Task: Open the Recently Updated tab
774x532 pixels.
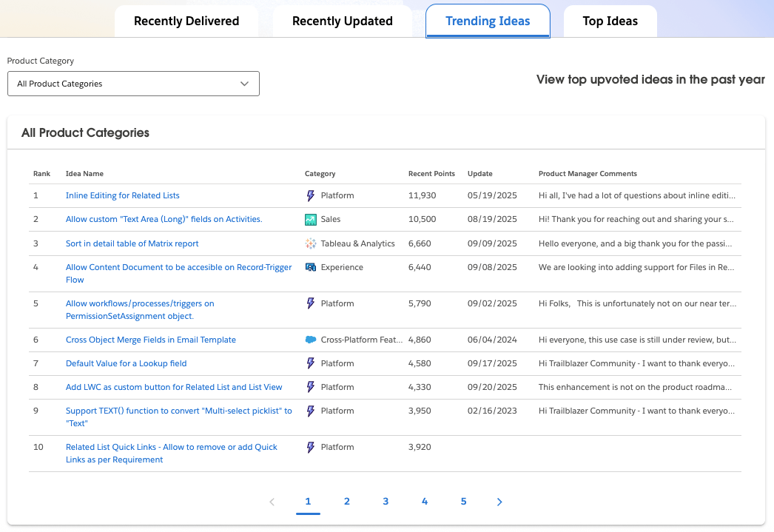Action: 342,21
